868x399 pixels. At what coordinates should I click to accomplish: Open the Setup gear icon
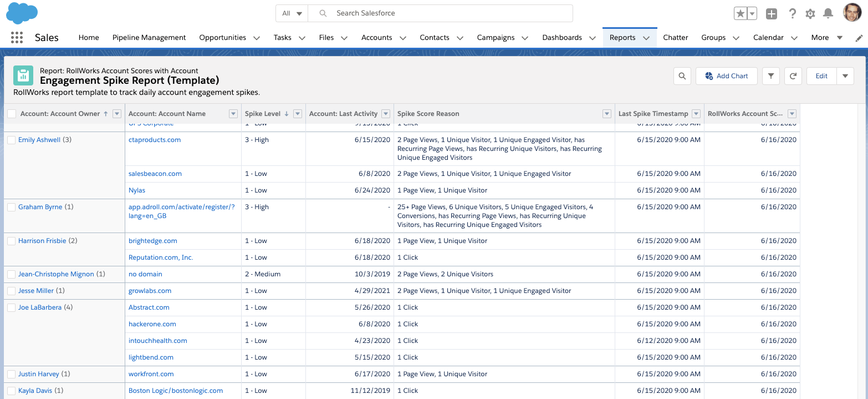810,14
